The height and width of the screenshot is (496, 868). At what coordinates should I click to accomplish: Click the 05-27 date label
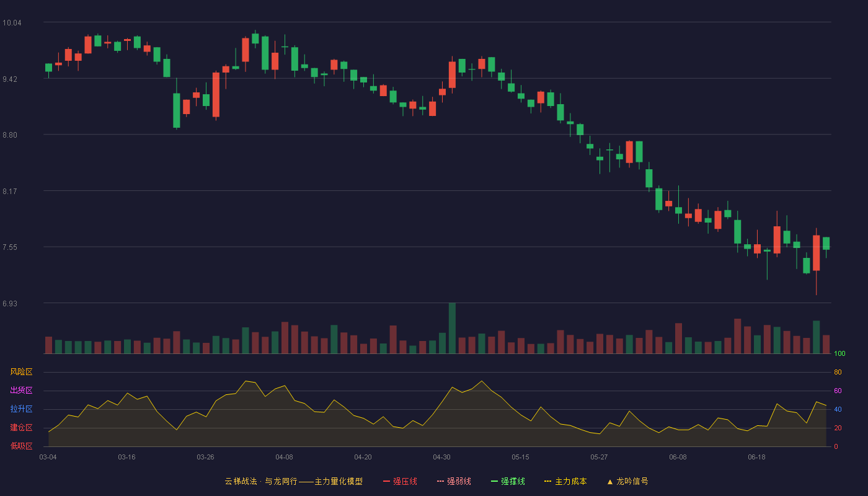click(599, 457)
